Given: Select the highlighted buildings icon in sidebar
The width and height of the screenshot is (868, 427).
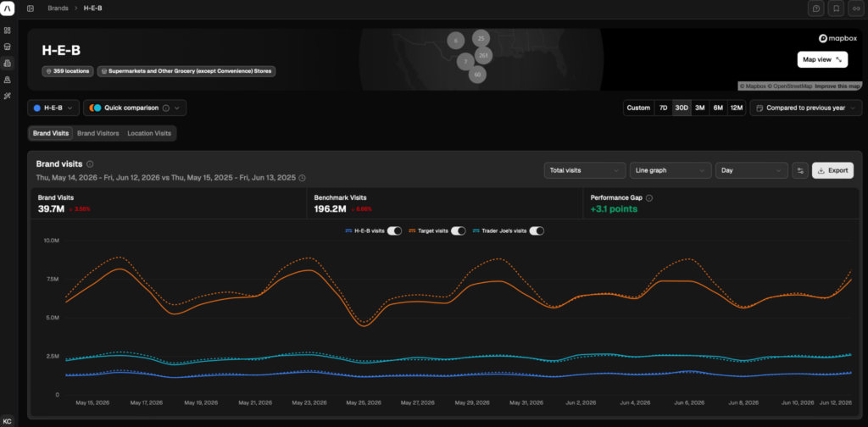Looking at the screenshot, I should (x=8, y=63).
